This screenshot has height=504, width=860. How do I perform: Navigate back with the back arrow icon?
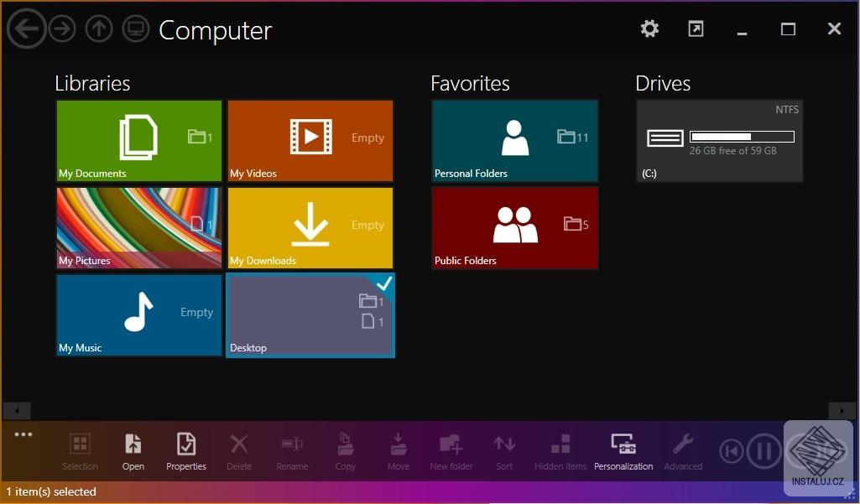pos(26,28)
